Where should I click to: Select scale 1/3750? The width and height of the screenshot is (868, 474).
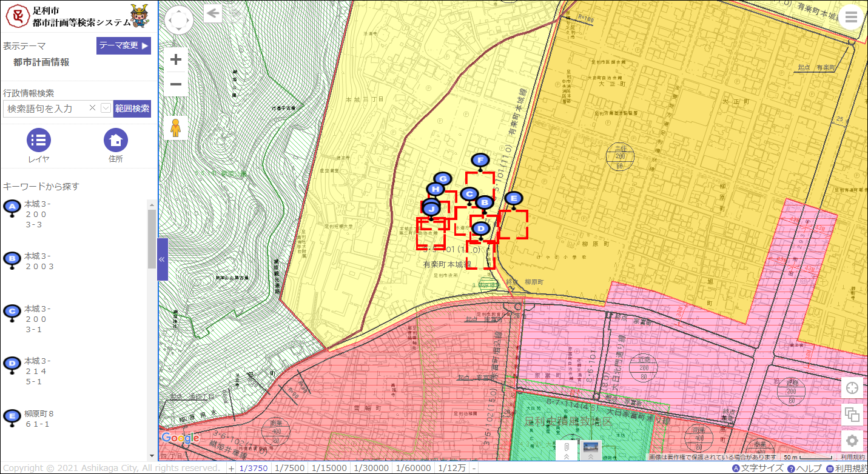click(x=254, y=468)
